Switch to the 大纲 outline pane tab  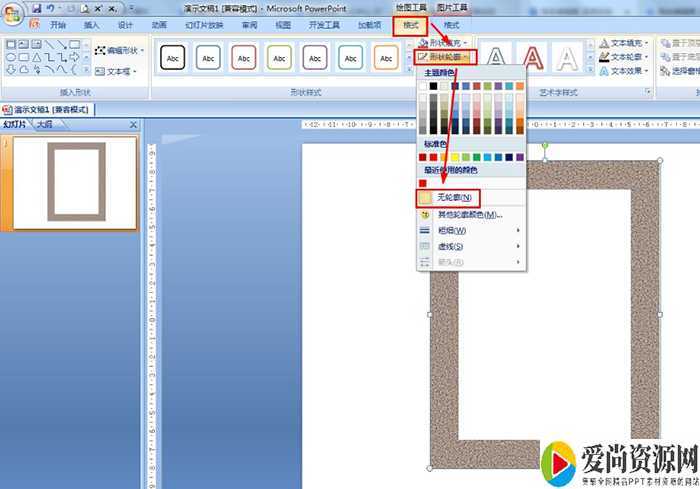(44, 125)
